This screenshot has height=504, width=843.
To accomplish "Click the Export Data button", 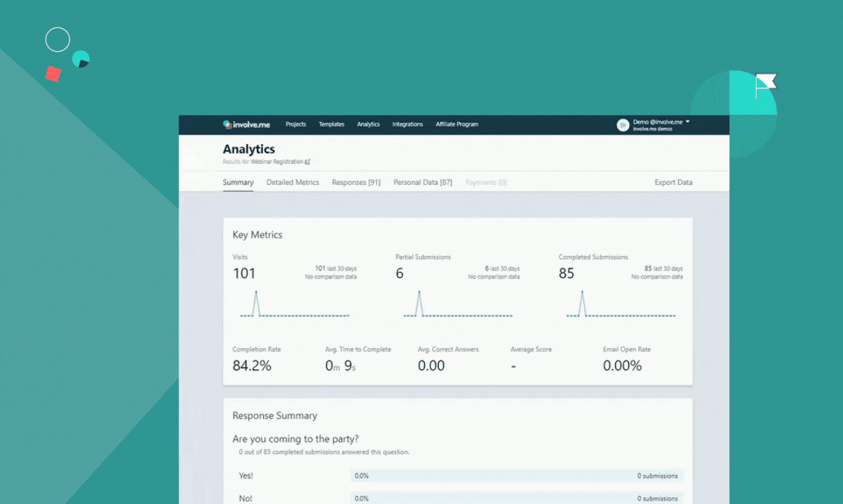I will pos(673,182).
